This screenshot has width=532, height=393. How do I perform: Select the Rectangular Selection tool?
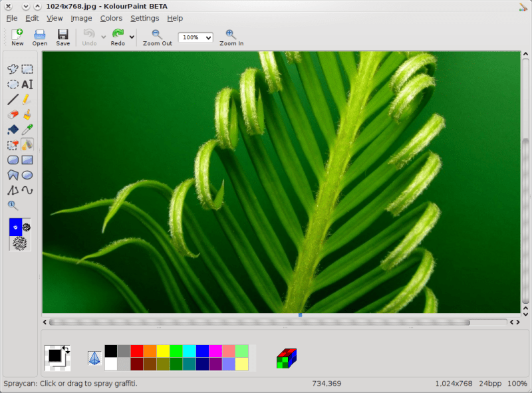point(27,68)
